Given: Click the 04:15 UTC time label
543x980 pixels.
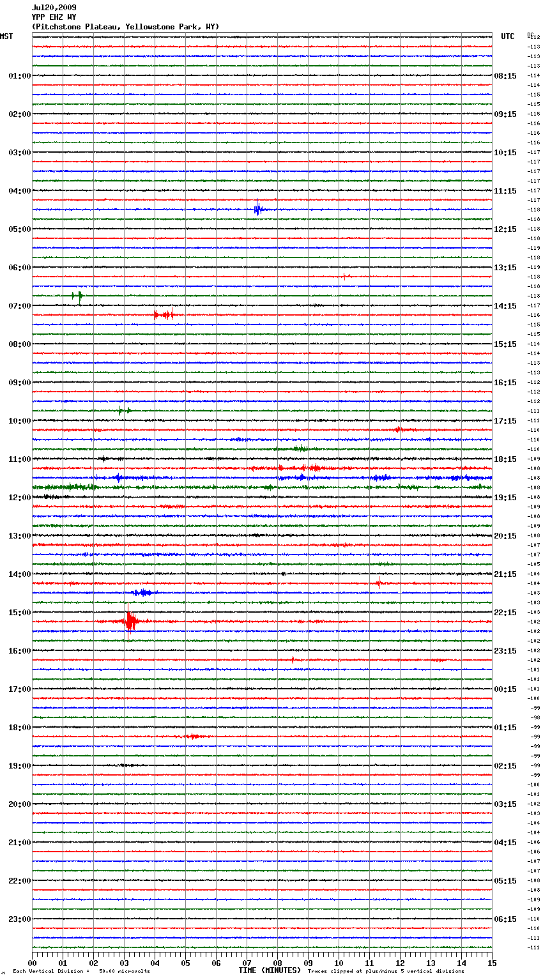Looking at the screenshot, I should (x=505, y=843).
